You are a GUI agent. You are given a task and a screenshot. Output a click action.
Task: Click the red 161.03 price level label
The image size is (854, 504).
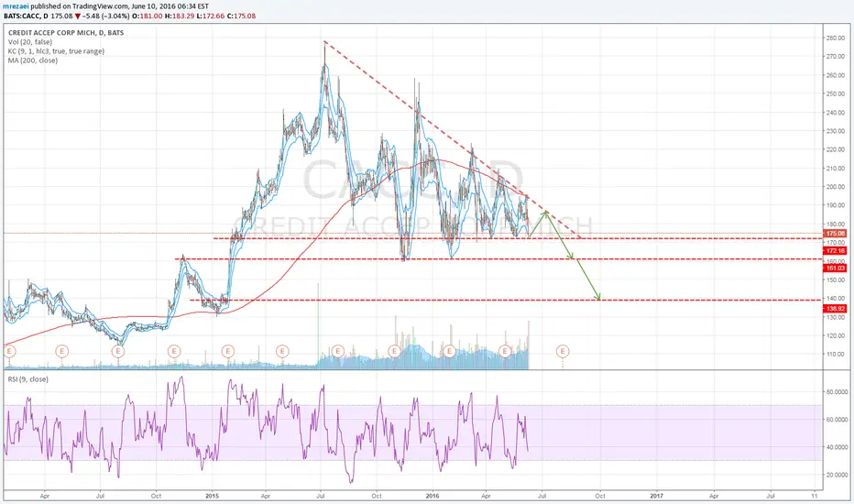coord(836,268)
